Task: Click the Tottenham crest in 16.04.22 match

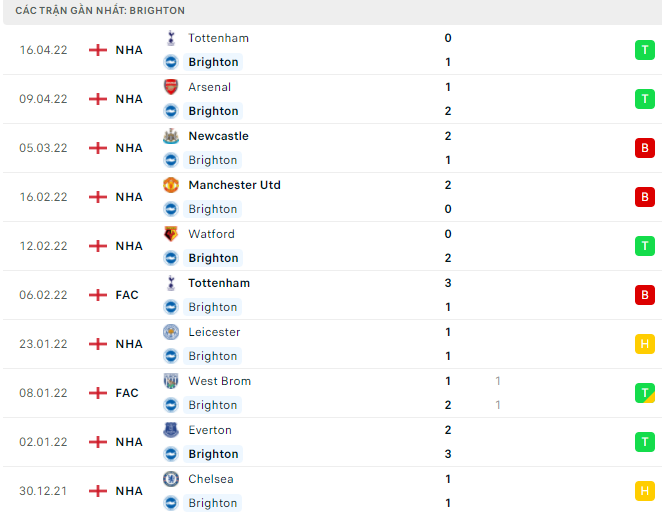Action: (x=171, y=38)
